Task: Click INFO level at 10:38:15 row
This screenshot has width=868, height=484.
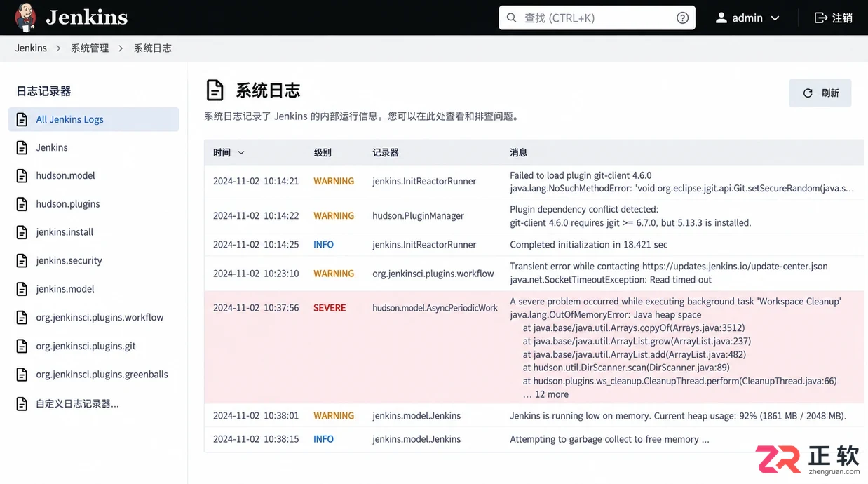Action: [x=323, y=439]
